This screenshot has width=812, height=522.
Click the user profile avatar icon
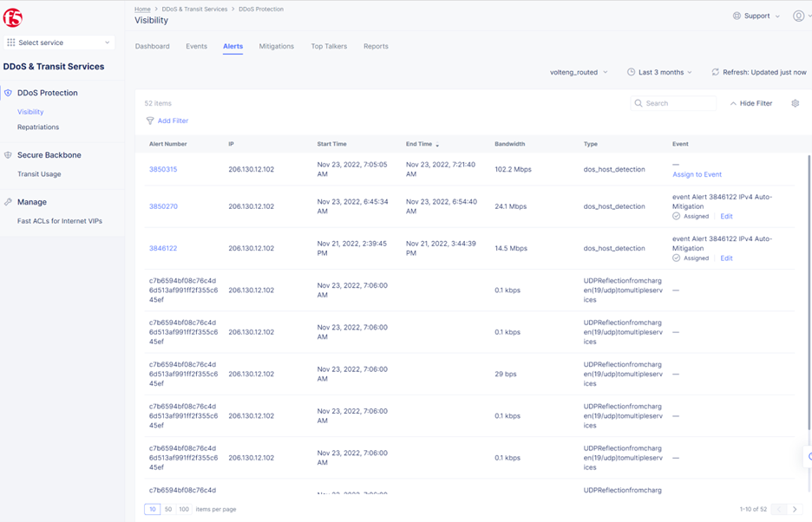coord(798,16)
